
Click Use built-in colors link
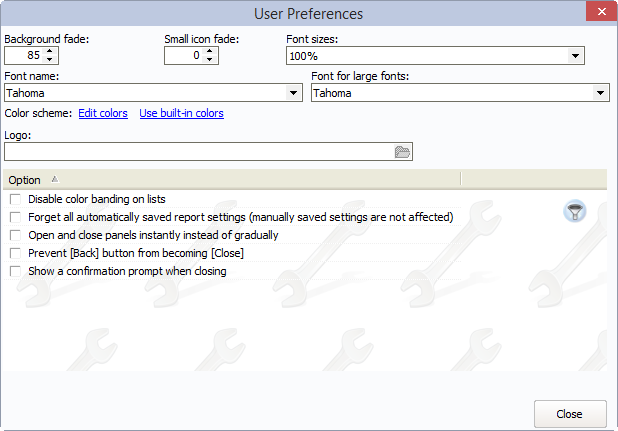pyautogui.click(x=181, y=113)
